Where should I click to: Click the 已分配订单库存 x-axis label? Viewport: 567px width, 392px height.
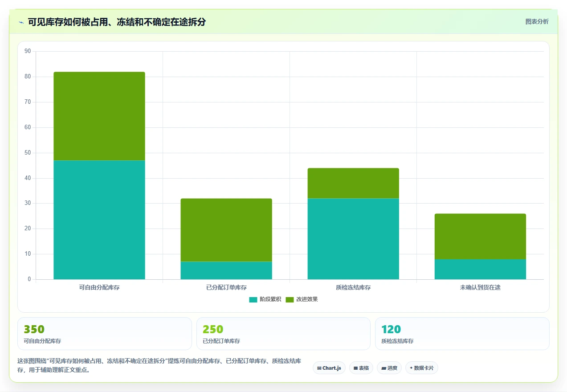click(226, 287)
